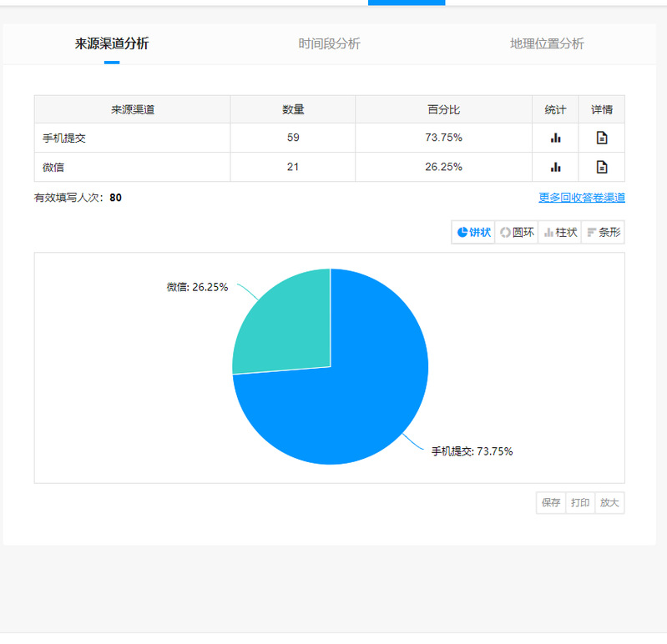Switch chart to 柱状 column view

coord(560,233)
